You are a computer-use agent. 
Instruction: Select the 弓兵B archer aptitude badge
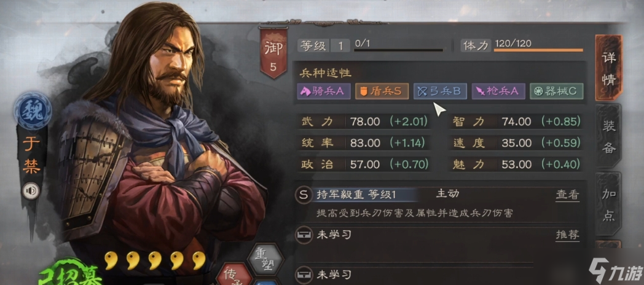coord(440,91)
